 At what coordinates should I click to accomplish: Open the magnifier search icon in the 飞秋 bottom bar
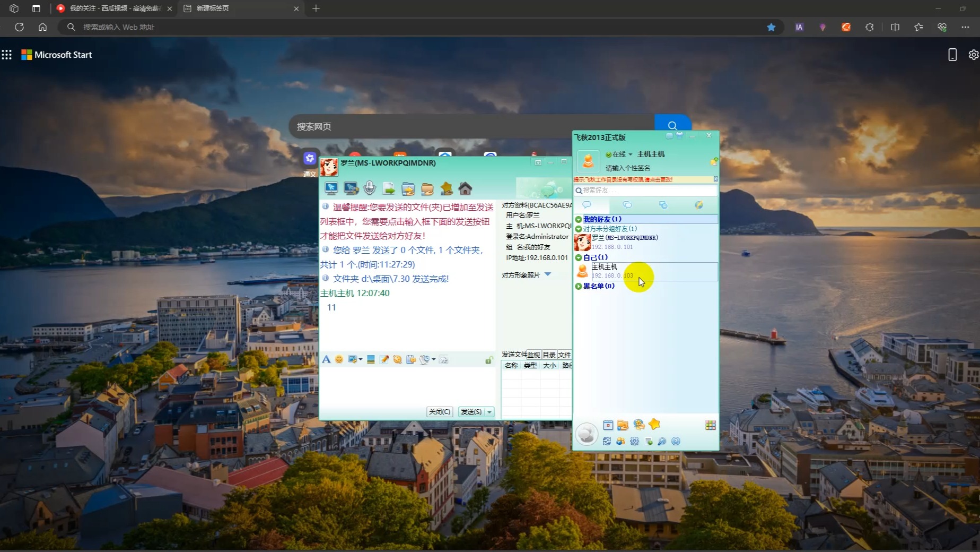pos(662,441)
